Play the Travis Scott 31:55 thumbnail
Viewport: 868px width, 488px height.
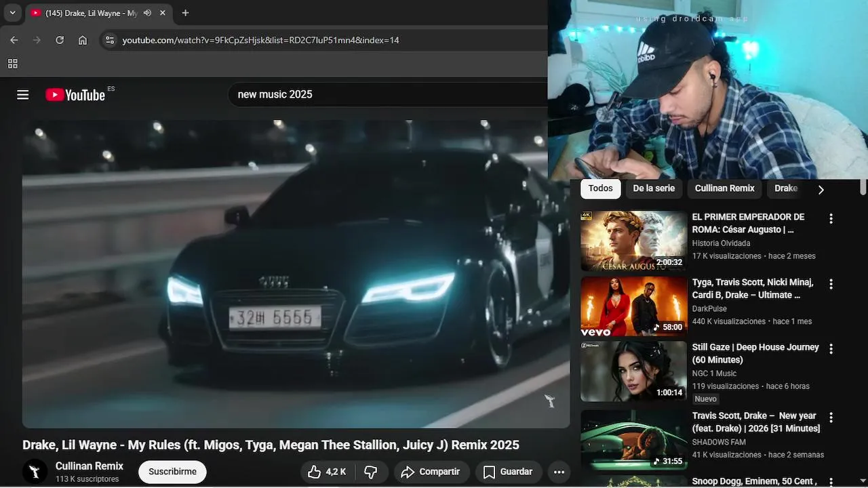634,439
